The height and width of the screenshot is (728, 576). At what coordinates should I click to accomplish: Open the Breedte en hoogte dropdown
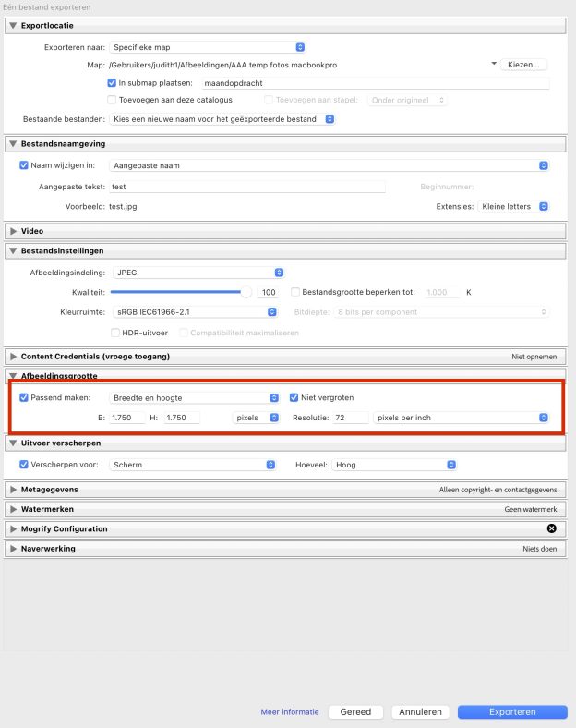(x=195, y=398)
